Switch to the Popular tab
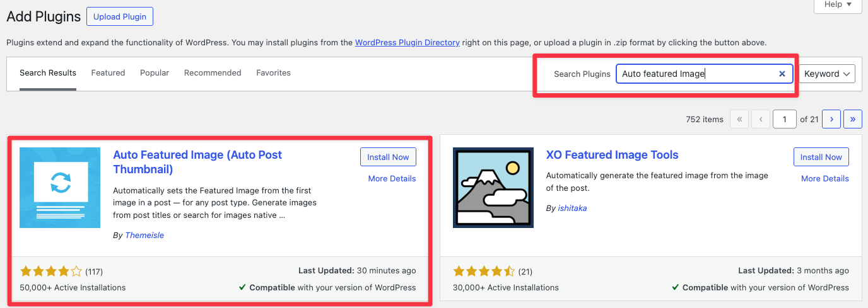The image size is (868, 308). [155, 73]
